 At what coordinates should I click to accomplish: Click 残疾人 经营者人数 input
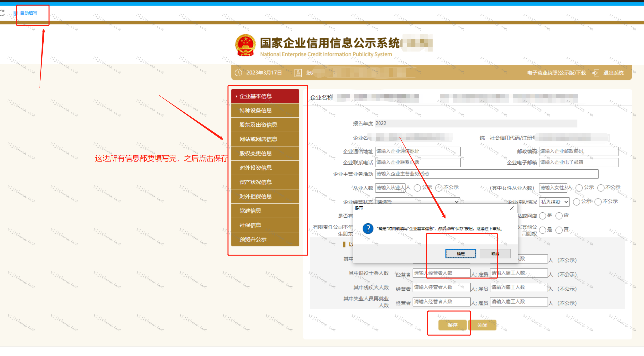(x=441, y=288)
